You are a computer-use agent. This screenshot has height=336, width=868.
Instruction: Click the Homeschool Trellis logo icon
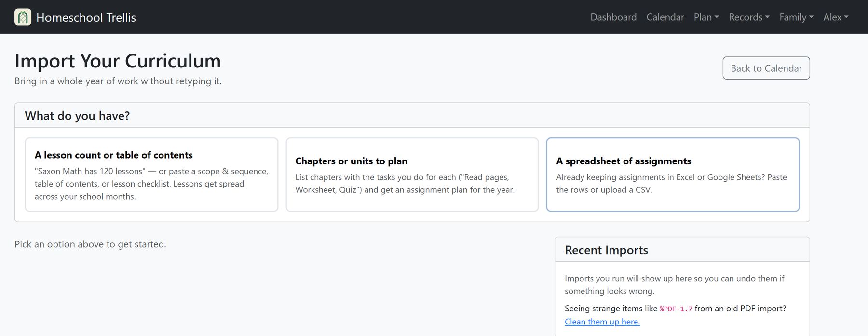click(23, 17)
